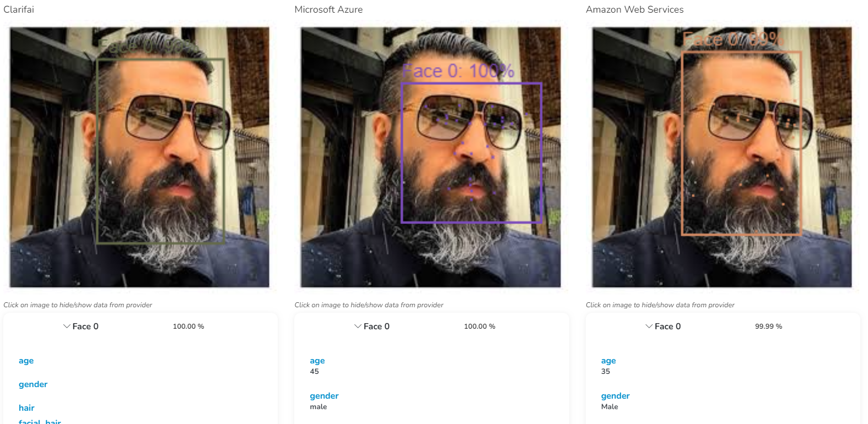This screenshot has height=424, width=868.
Task: Click the gender label in Amazon Web Services panel
Action: (616, 396)
